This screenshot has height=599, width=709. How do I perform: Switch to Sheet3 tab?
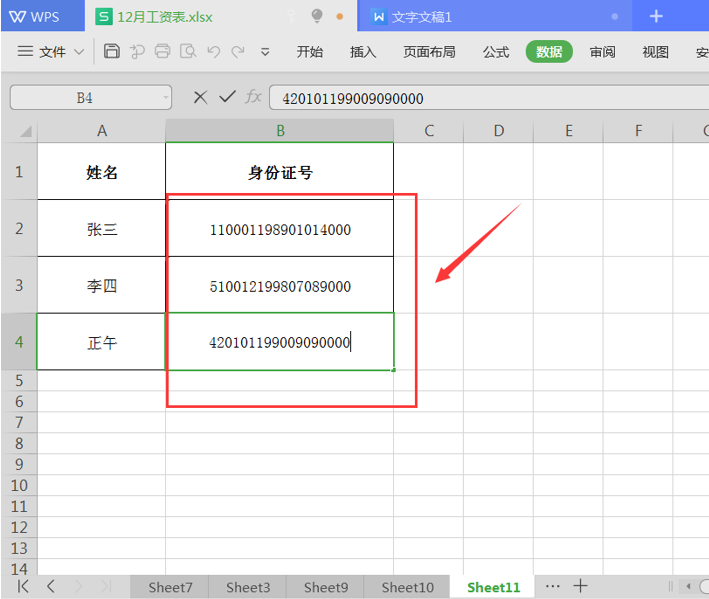pos(248,587)
